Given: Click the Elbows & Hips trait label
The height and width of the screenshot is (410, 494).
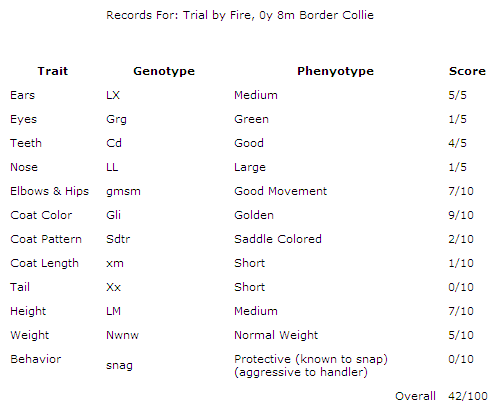Looking at the screenshot, I should (x=50, y=191).
